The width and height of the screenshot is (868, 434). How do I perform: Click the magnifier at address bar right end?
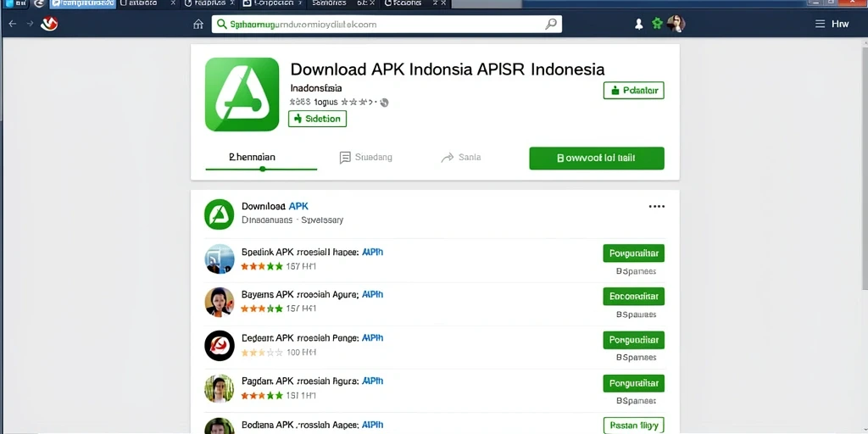(x=551, y=24)
